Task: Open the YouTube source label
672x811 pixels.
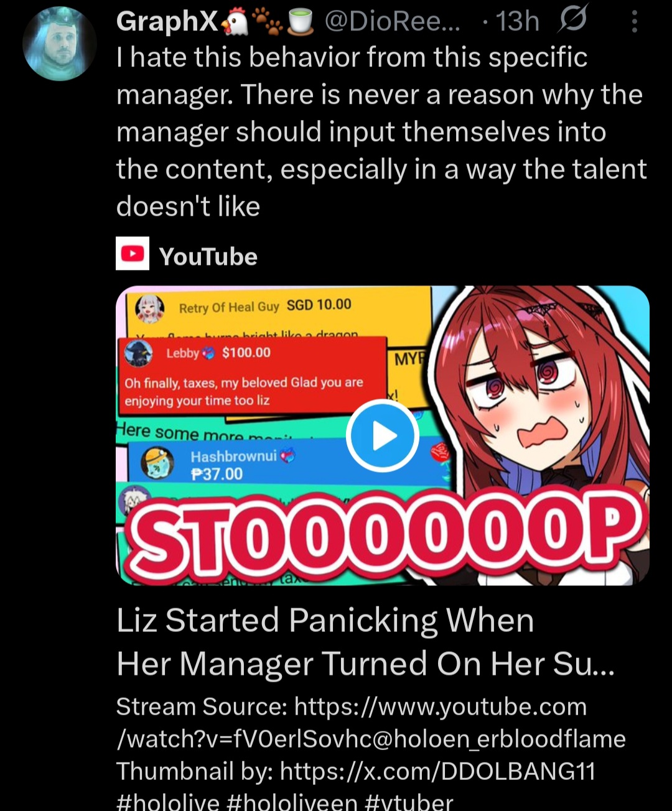Action: (208, 256)
